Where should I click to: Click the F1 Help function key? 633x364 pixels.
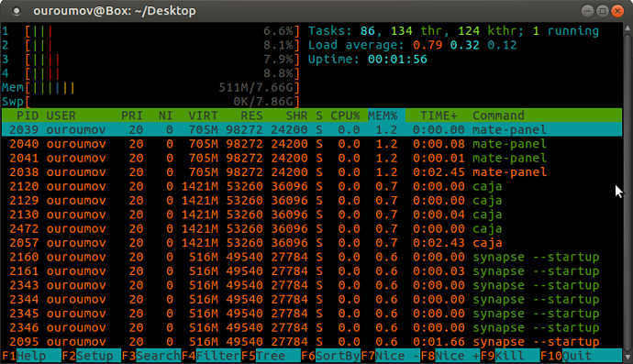(x=31, y=356)
